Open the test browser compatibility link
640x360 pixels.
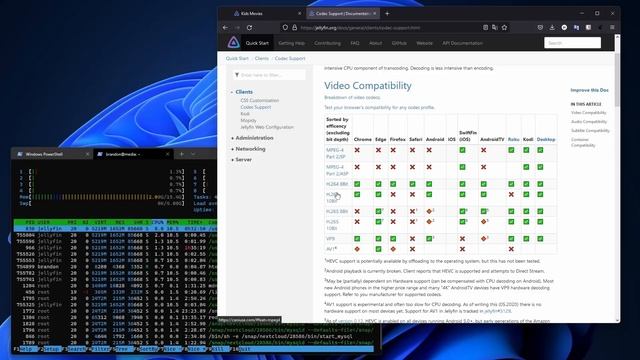click(379, 107)
